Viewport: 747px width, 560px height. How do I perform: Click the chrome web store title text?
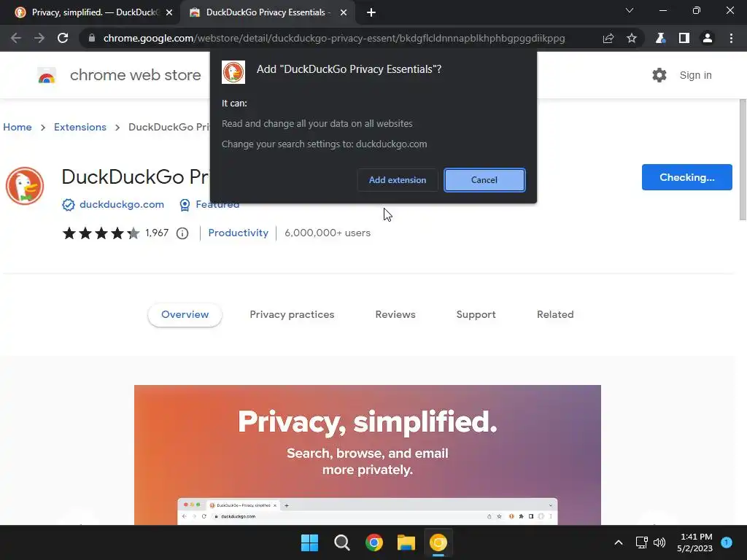(135, 75)
